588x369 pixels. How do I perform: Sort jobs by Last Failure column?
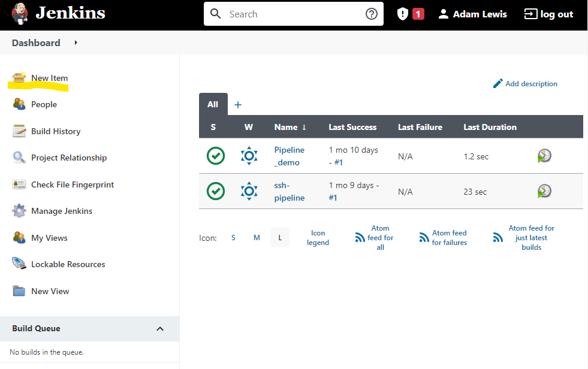tap(420, 127)
